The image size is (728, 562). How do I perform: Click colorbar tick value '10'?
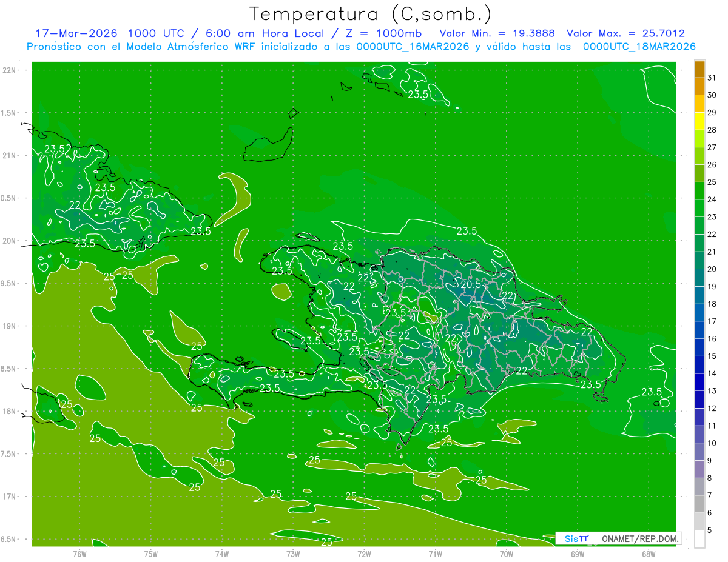point(712,443)
